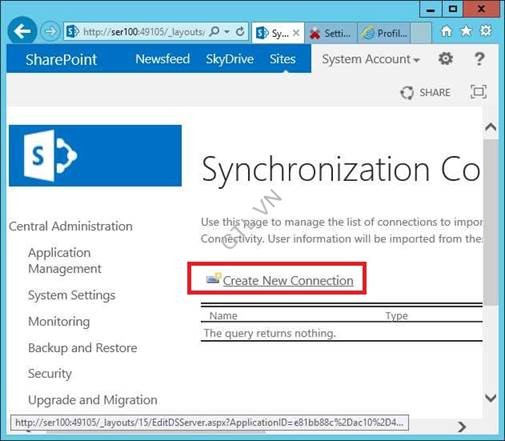The image size is (505, 441).
Task: Maximize the browser window
Action: pyautogui.click(x=453, y=9)
